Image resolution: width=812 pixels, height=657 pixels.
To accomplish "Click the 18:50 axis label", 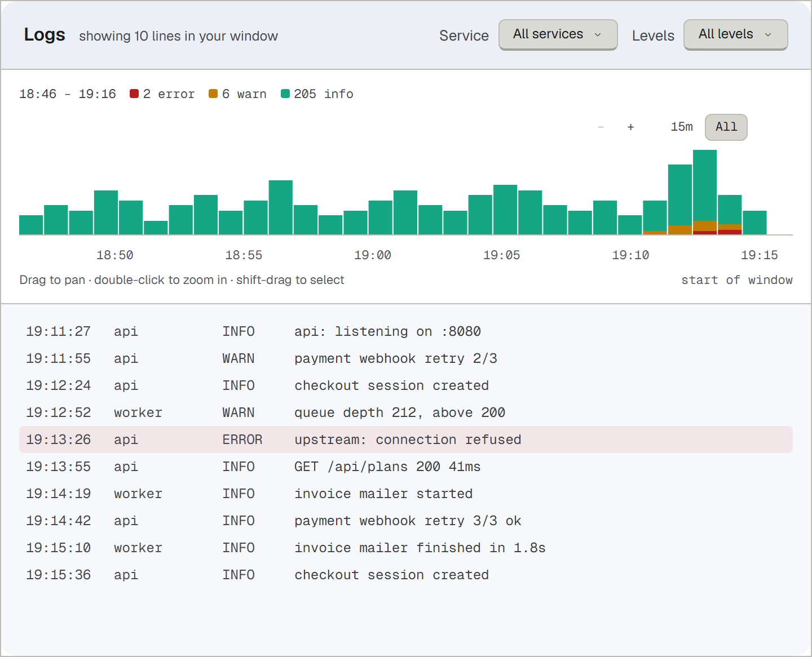I will pyautogui.click(x=115, y=255).
